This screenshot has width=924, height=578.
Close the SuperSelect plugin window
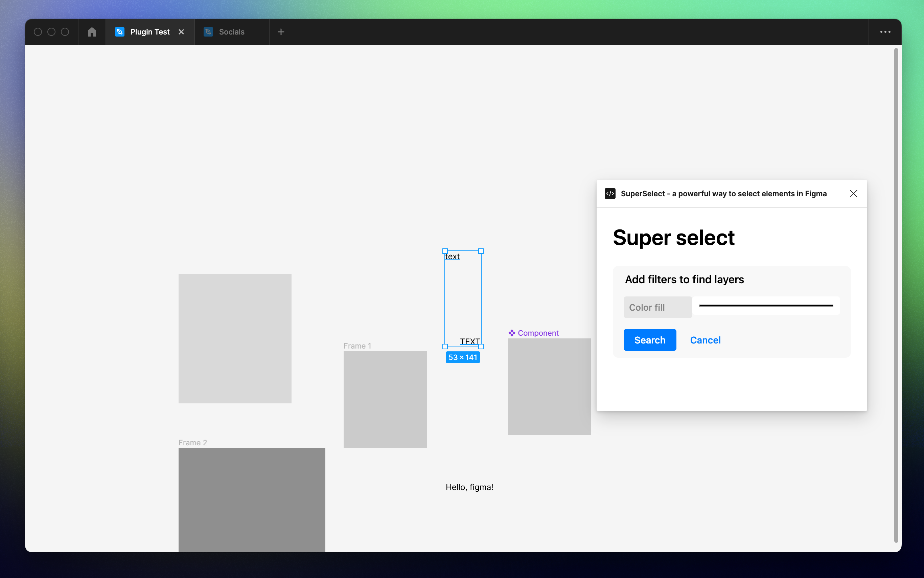tap(853, 194)
